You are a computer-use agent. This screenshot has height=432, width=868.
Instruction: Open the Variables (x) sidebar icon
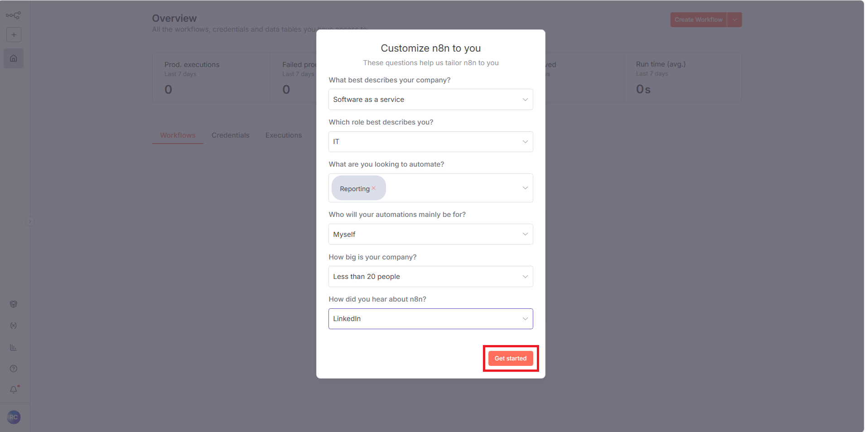tap(14, 326)
